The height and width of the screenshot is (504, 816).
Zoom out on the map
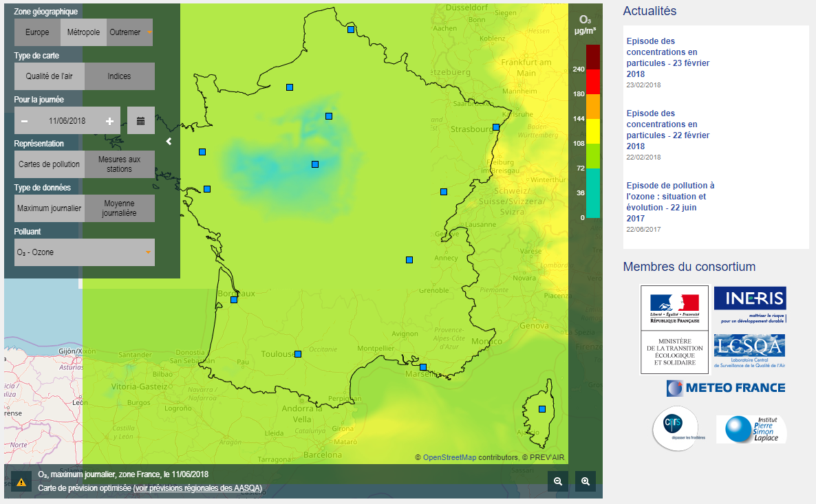click(x=558, y=481)
